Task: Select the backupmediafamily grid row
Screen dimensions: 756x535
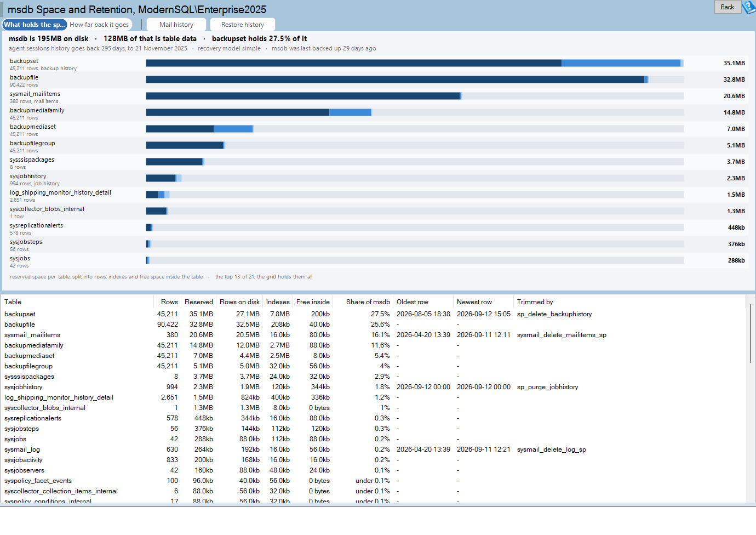Action: click(x=374, y=345)
